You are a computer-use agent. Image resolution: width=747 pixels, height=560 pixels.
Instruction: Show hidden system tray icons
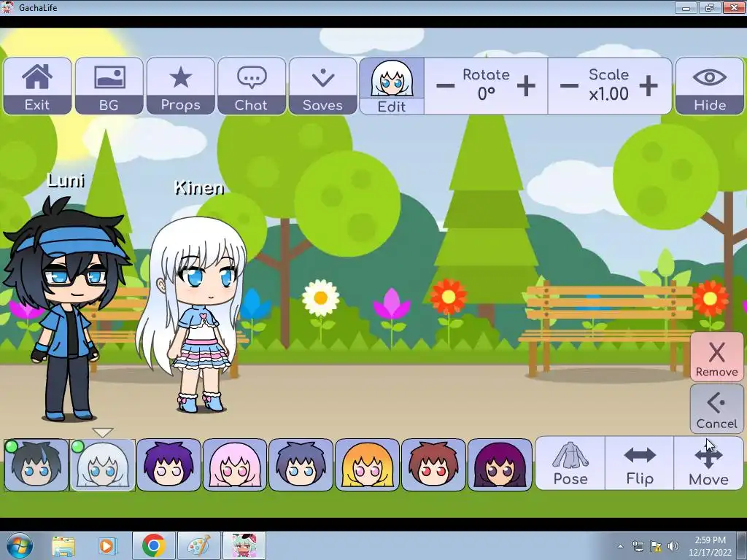pyautogui.click(x=620, y=546)
